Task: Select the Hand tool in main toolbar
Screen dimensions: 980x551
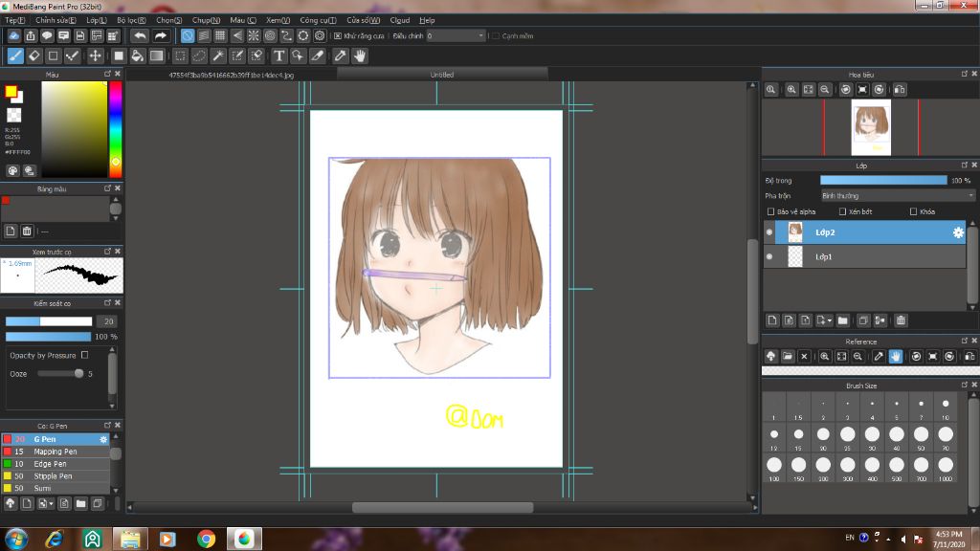Action: tap(360, 56)
